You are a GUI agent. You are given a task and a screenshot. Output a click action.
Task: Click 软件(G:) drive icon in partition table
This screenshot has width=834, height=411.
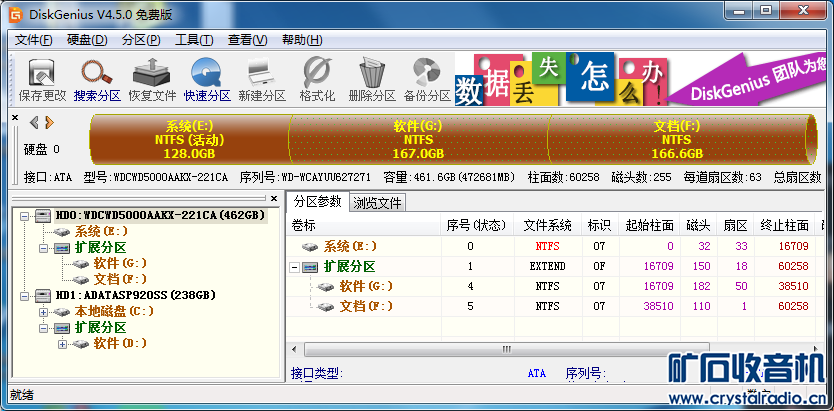[326, 287]
